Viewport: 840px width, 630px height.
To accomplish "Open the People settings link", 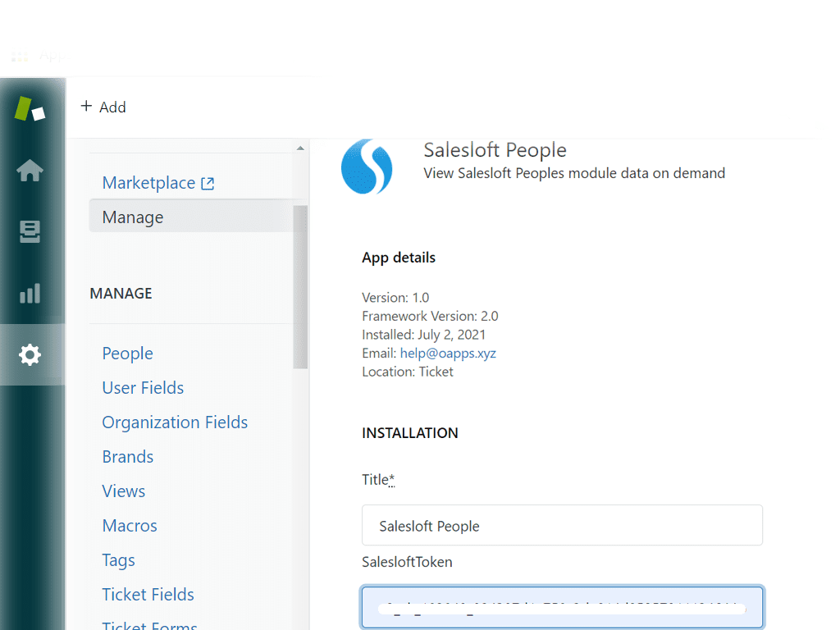I will 127,354.
